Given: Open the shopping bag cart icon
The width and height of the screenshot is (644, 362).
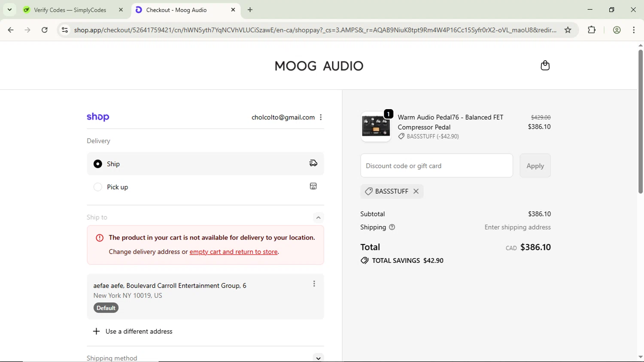Looking at the screenshot, I should (545, 65).
